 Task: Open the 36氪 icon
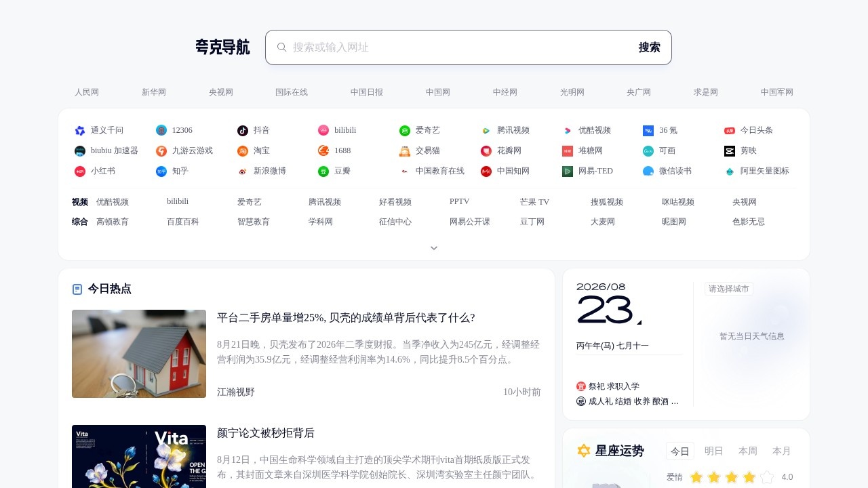[x=648, y=130]
